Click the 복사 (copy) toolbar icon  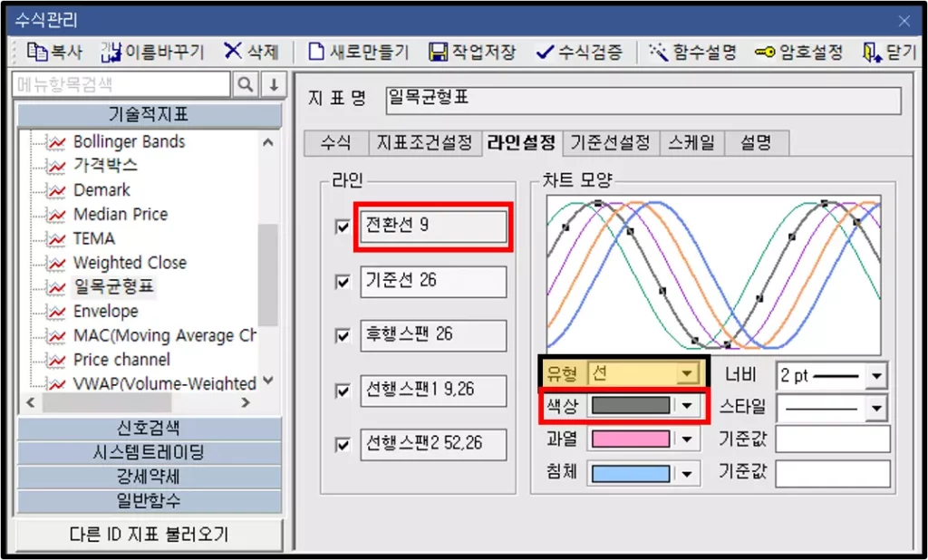(37, 52)
